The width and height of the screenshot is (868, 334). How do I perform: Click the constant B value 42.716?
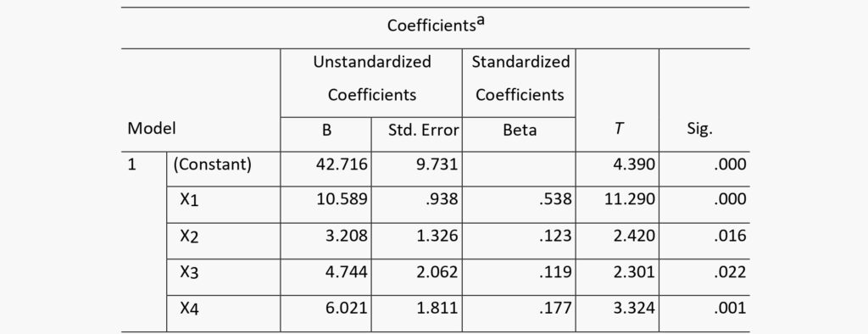point(342,164)
